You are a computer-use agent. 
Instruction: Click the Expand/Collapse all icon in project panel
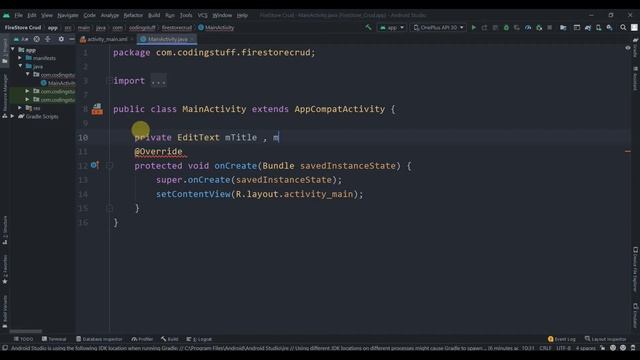pyautogui.click(x=48, y=39)
